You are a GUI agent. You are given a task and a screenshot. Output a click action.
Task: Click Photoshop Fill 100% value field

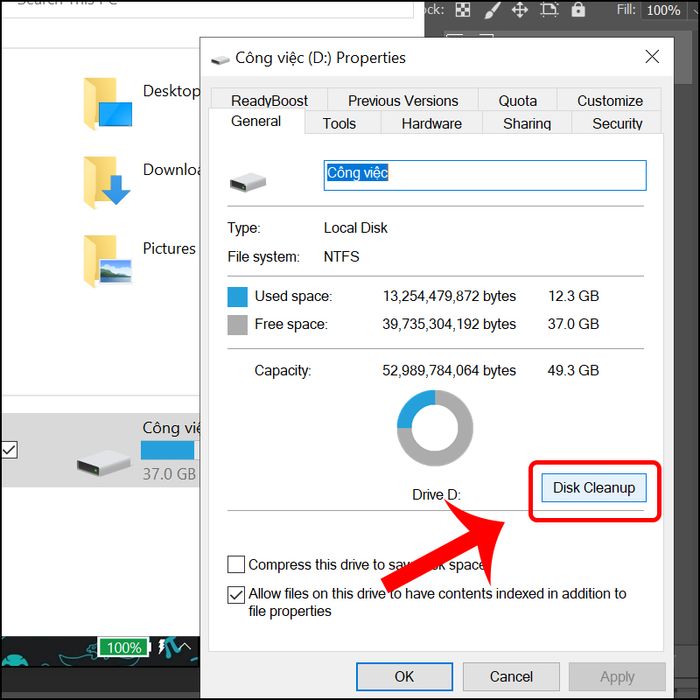pos(663,10)
